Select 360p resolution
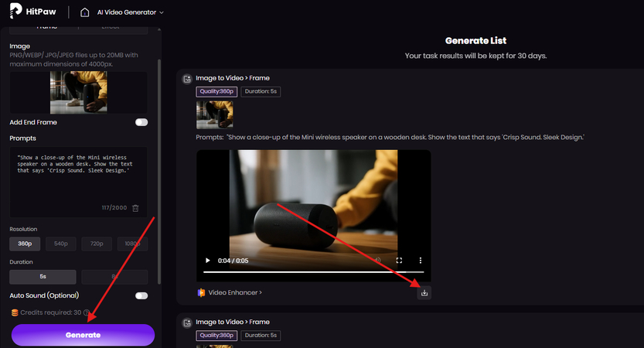Screen dimensions: 644x348 [25, 244]
